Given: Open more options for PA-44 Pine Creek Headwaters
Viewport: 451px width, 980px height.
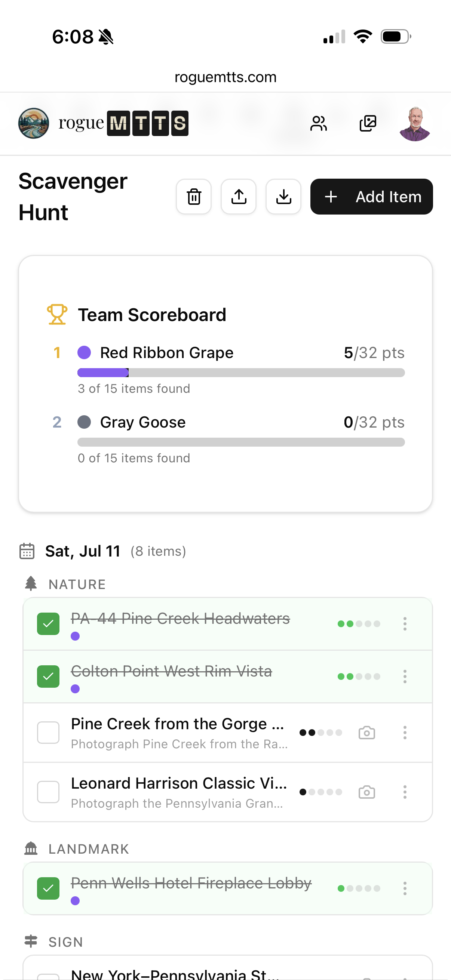Looking at the screenshot, I should tap(405, 624).
